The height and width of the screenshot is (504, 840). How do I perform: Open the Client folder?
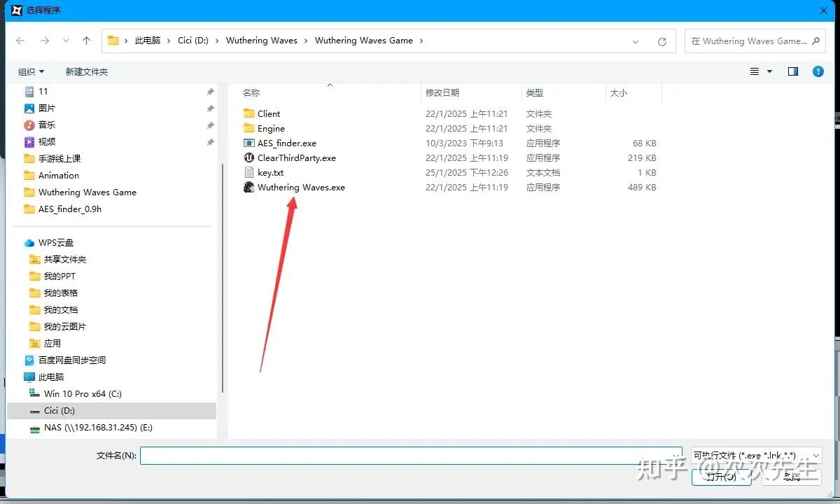point(268,114)
